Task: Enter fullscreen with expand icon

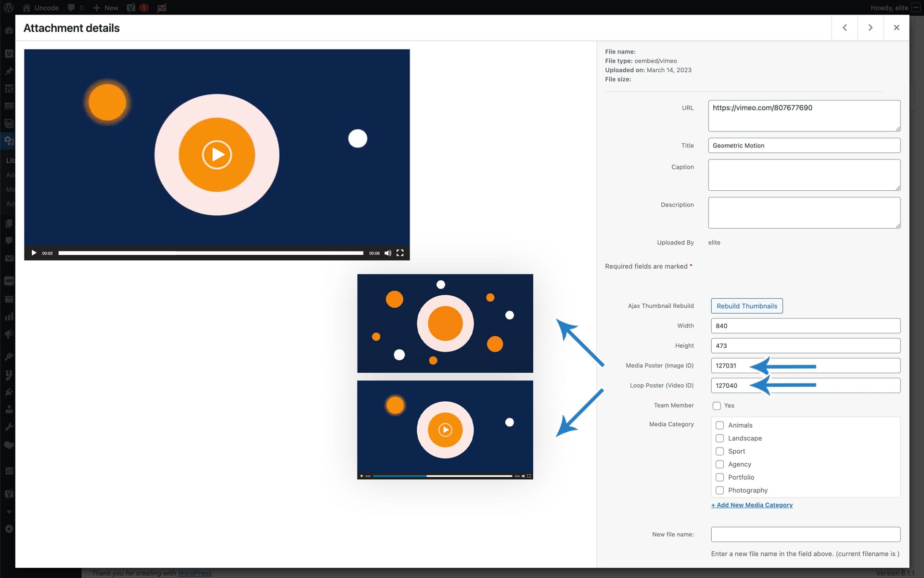Action: 400,253
